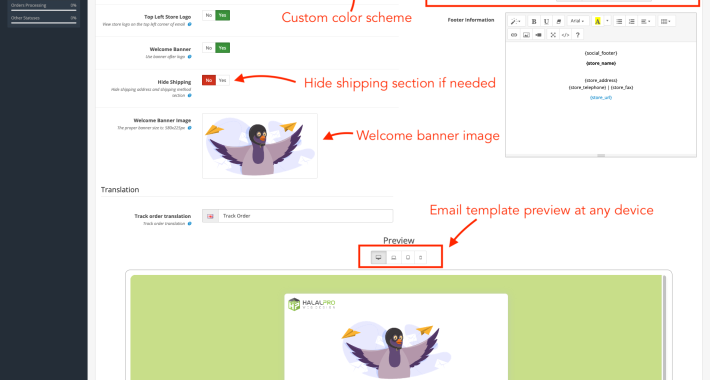Click info icon beside Welcome Banner Image hint

point(190,128)
